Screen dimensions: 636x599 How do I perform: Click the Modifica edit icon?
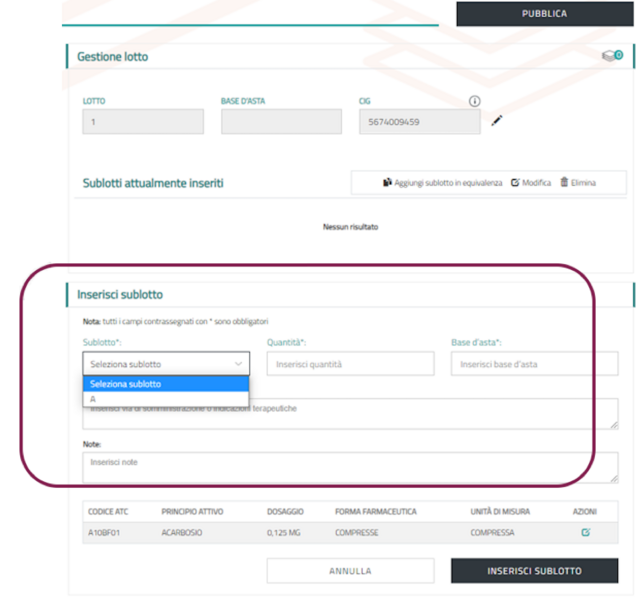point(515,183)
